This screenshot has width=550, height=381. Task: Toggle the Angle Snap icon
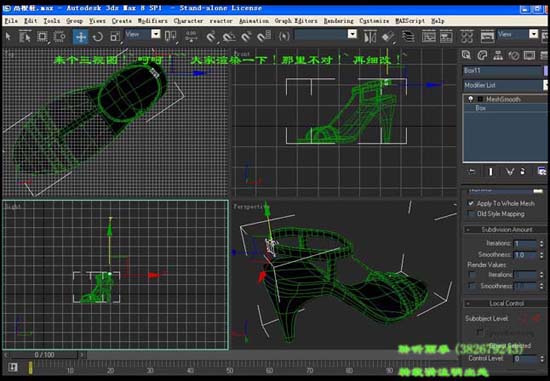coord(229,36)
